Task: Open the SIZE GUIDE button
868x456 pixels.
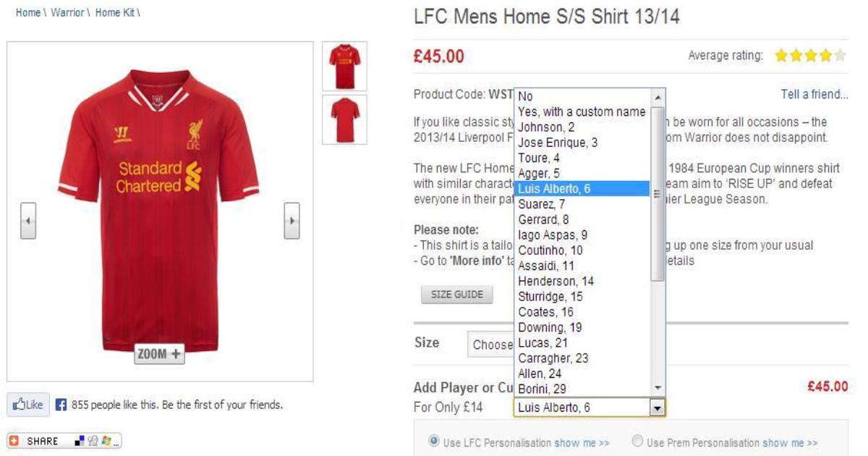Action: coord(457,295)
